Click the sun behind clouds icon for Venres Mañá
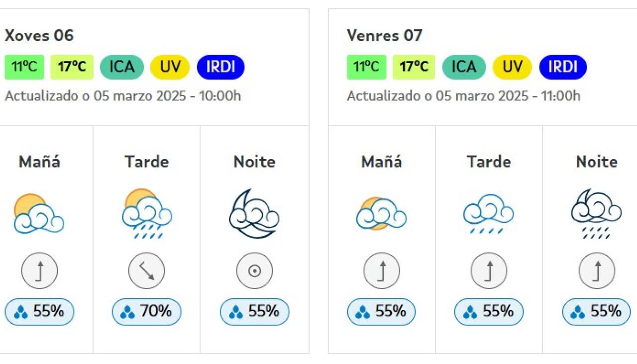Screen dimensions: 637x364 point(381,214)
